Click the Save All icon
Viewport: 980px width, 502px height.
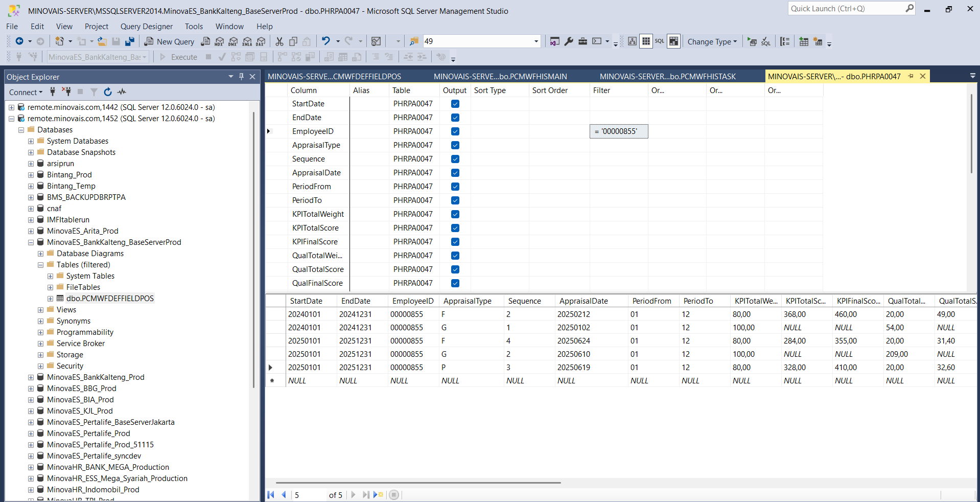[130, 41]
